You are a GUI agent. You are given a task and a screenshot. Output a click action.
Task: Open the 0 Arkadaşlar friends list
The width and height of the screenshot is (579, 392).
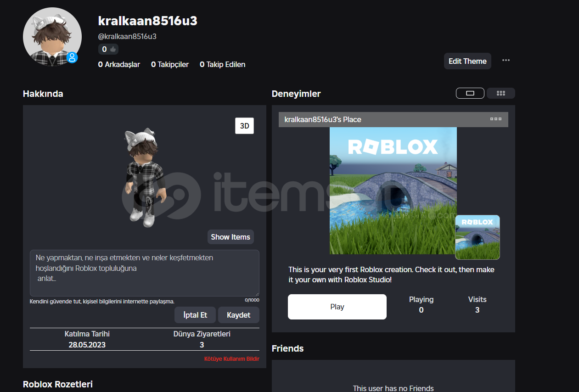point(119,64)
